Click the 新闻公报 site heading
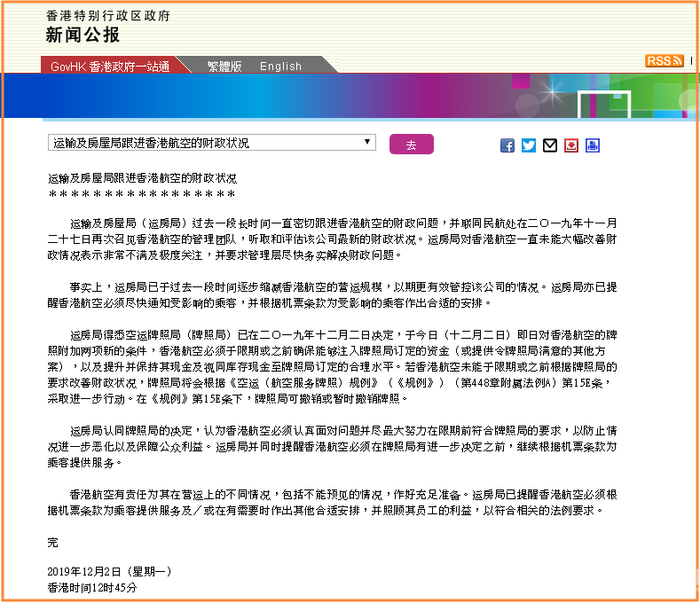Viewport: 700px width, 603px height. pos(83,35)
